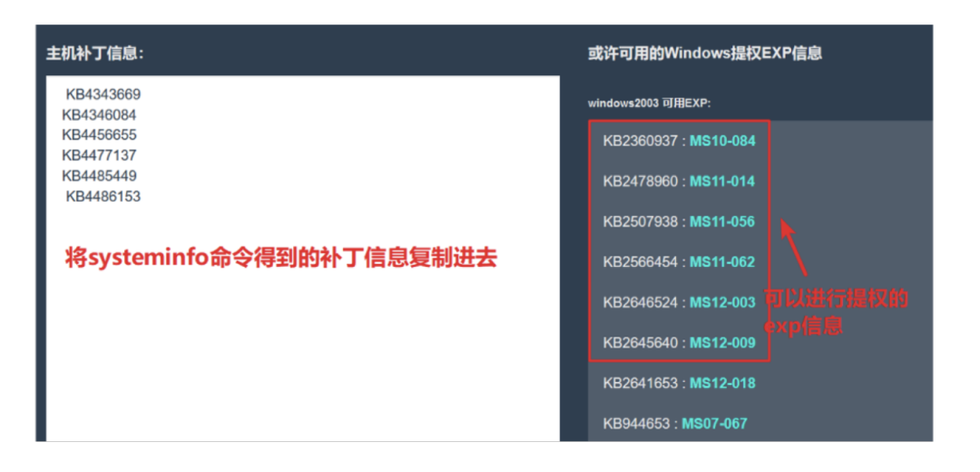Click the KB4346084 entry in the text area

(99, 115)
